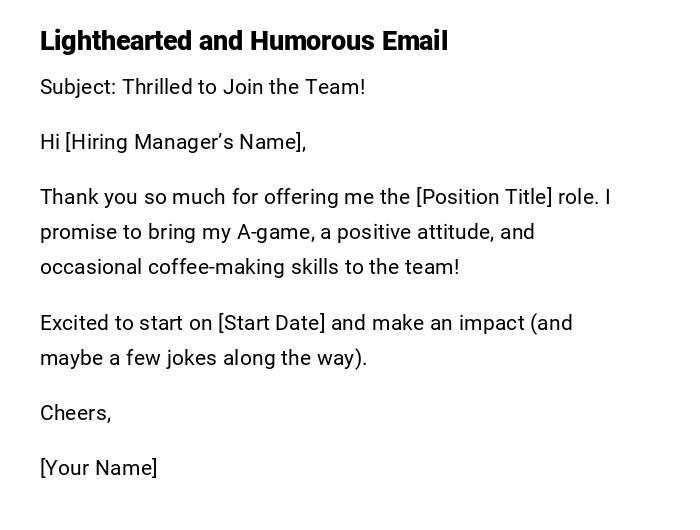
Task: Click the '[Start Date]' placeholder text
Action: [x=271, y=323]
